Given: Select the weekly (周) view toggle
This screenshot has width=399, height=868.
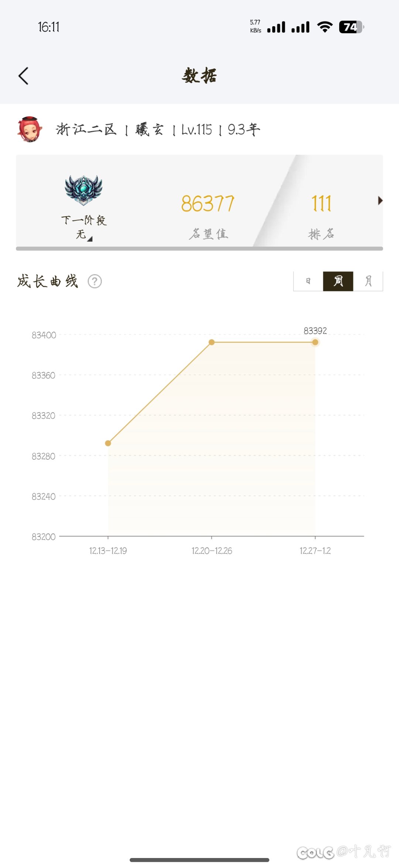Looking at the screenshot, I should point(338,281).
